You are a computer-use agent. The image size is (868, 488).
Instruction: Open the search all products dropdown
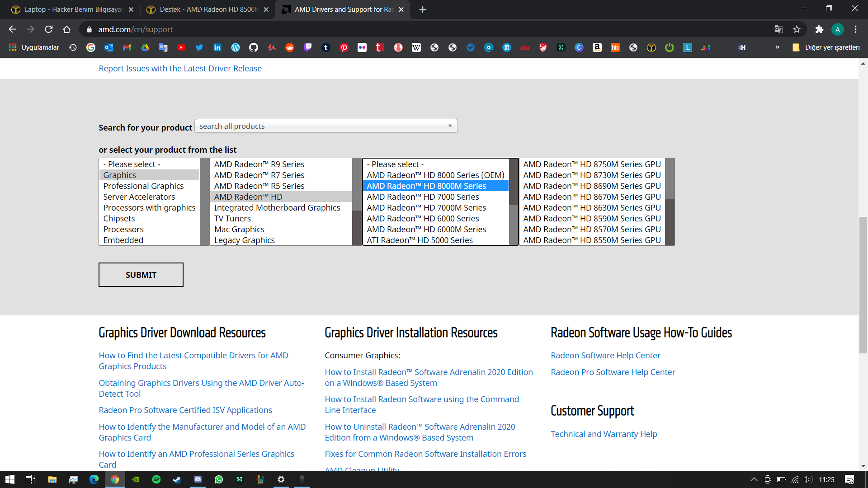click(326, 126)
